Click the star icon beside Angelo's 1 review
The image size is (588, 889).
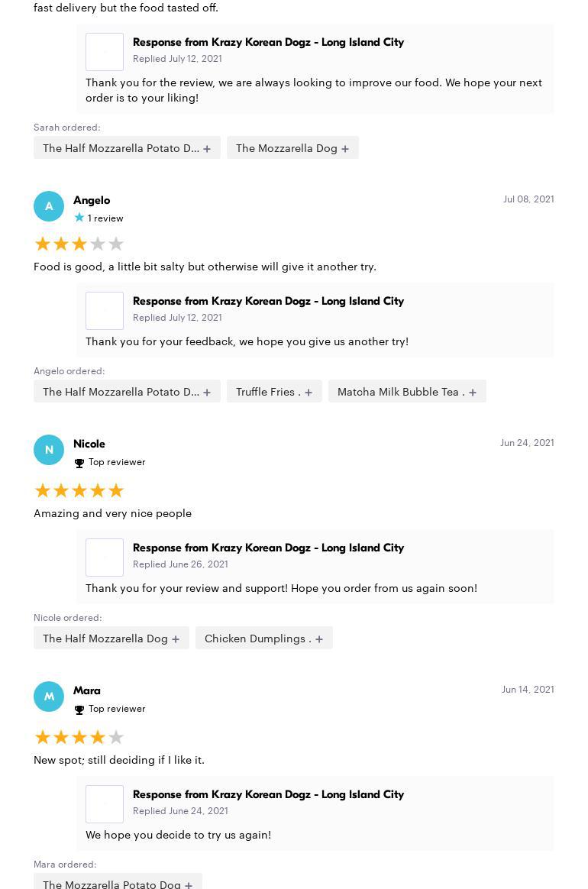79,218
